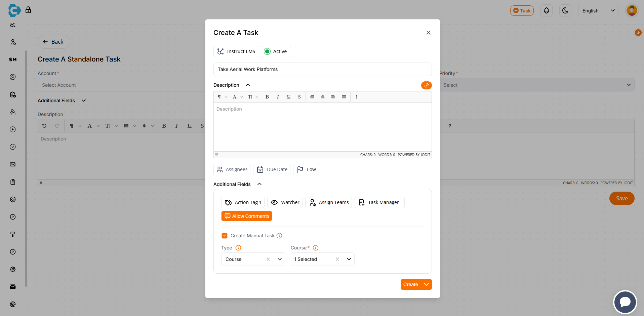
Task: Apply italic formatting in modal editor toolbar
Action: click(x=278, y=97)
